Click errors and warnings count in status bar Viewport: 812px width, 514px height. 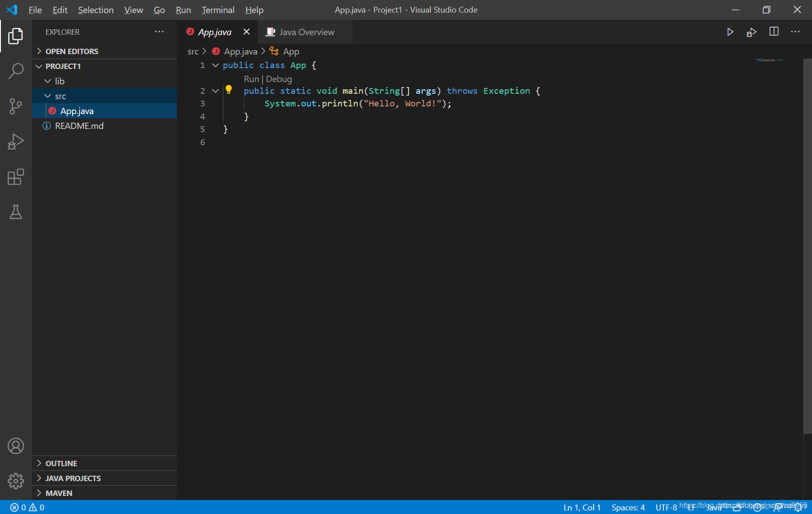point(27,507)
